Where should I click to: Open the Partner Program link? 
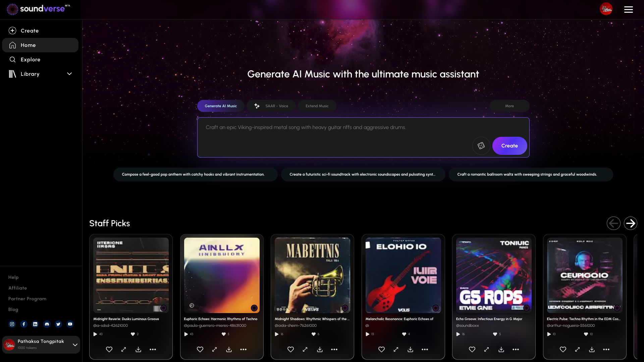[x=27, y=299]
